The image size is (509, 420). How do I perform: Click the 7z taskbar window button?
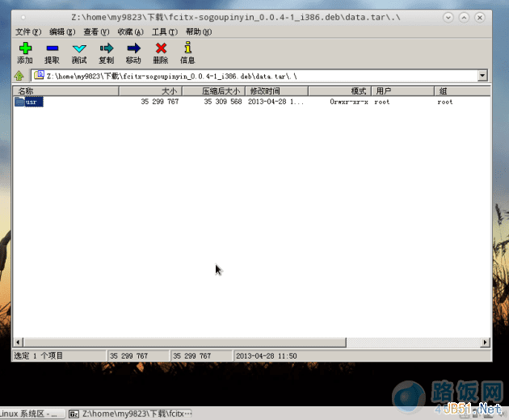(x=130, y=414)
